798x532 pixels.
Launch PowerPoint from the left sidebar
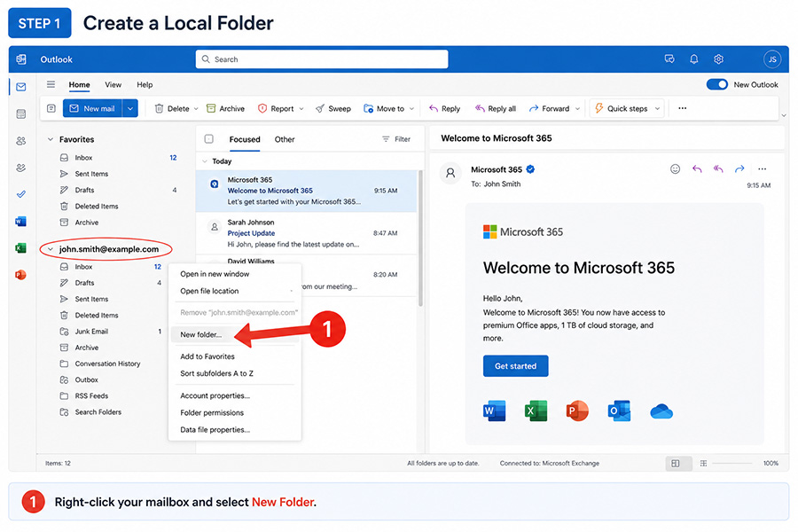21,275
